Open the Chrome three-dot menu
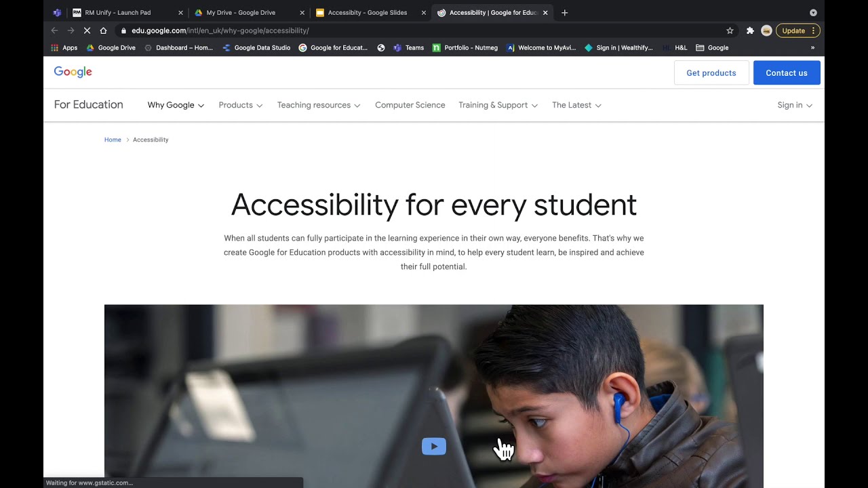The height and width of the screenshot is (488, 868). [x=813, y=30]
